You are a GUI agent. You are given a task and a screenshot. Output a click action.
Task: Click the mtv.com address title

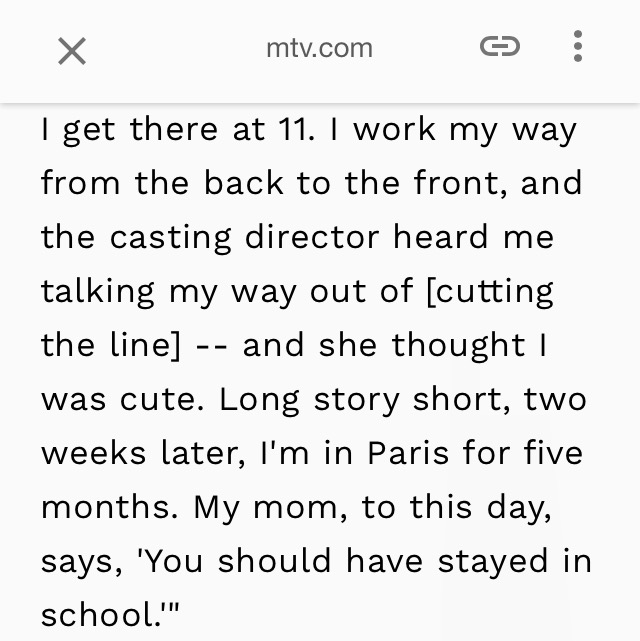tap(319, 48)
